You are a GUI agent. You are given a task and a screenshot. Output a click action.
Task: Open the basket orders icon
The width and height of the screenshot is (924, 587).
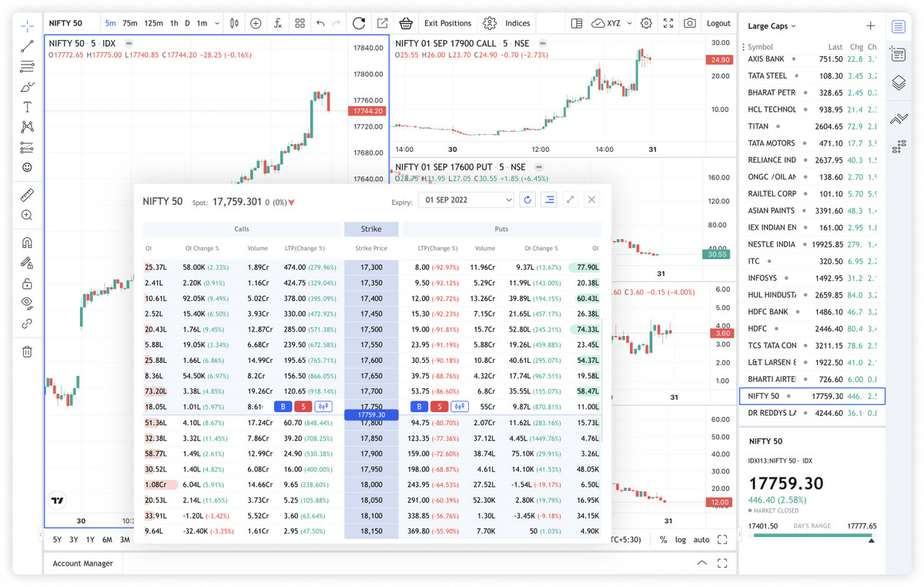406,23
